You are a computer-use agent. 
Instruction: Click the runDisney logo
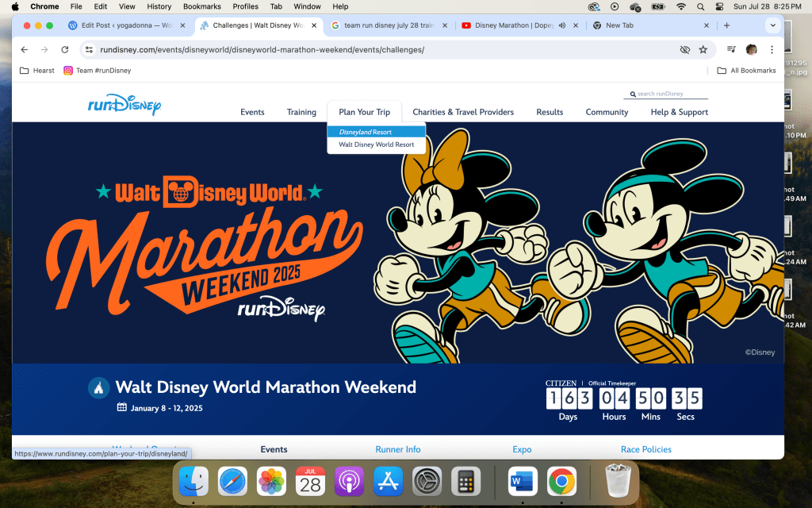[x=124, y=105]
